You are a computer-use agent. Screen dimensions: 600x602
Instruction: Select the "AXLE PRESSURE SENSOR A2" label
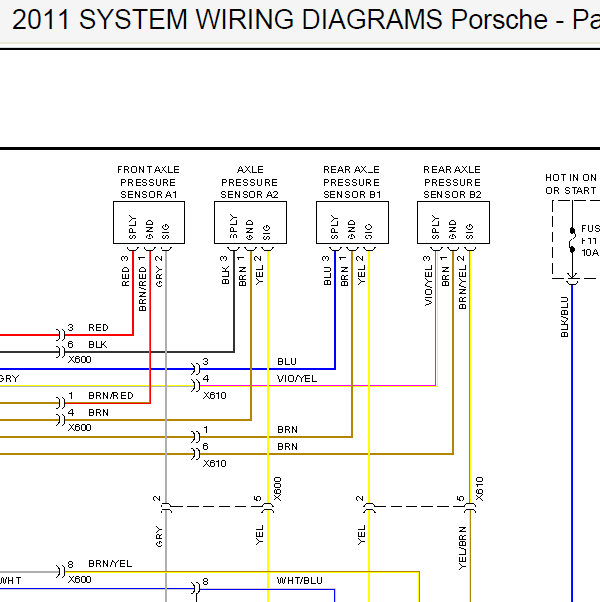[x=250, y=182]
